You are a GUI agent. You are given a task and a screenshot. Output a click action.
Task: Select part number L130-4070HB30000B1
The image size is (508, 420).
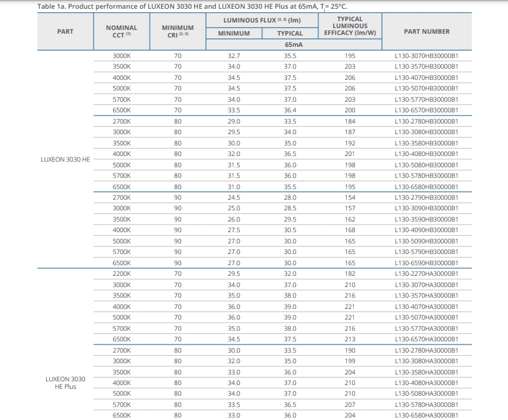tap(426, 78)
